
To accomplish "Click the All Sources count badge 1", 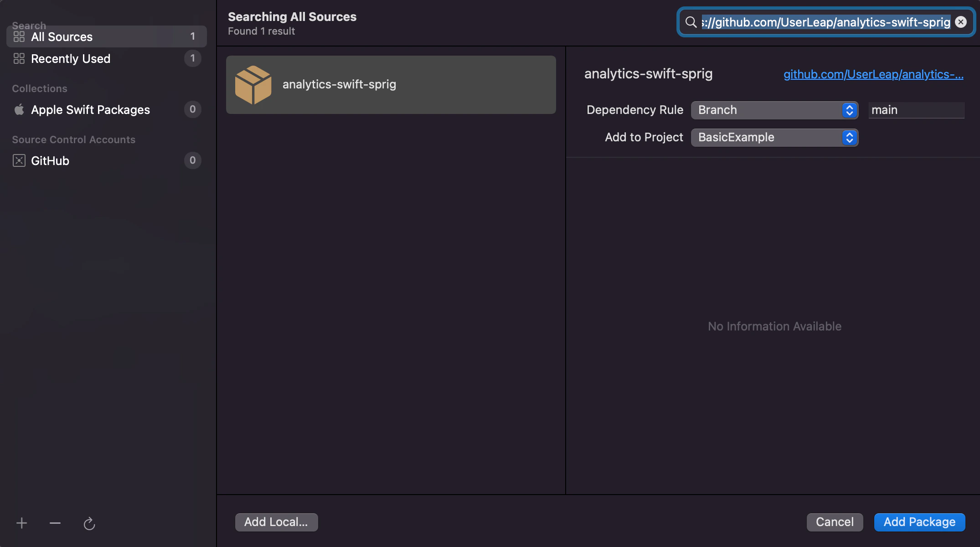I will 193,36.
